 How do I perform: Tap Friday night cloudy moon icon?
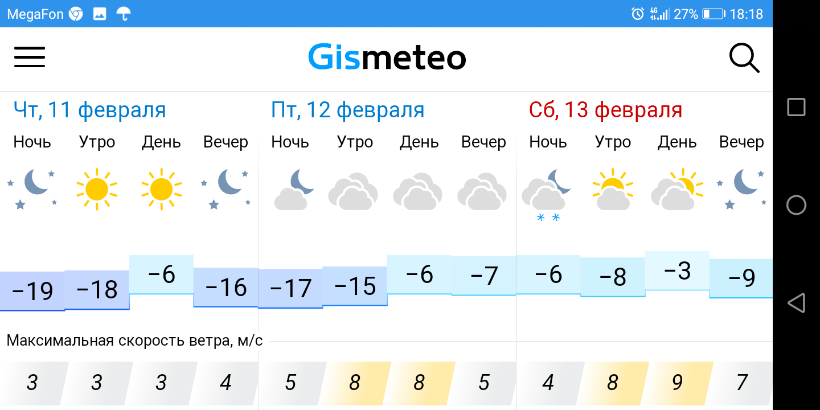[291, 189]
